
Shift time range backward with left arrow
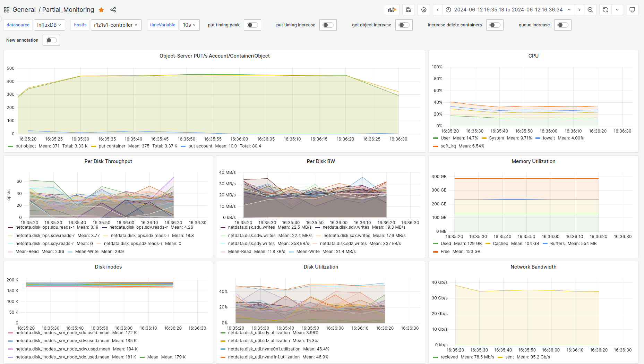pyautogui.click(x=438, y=10)
